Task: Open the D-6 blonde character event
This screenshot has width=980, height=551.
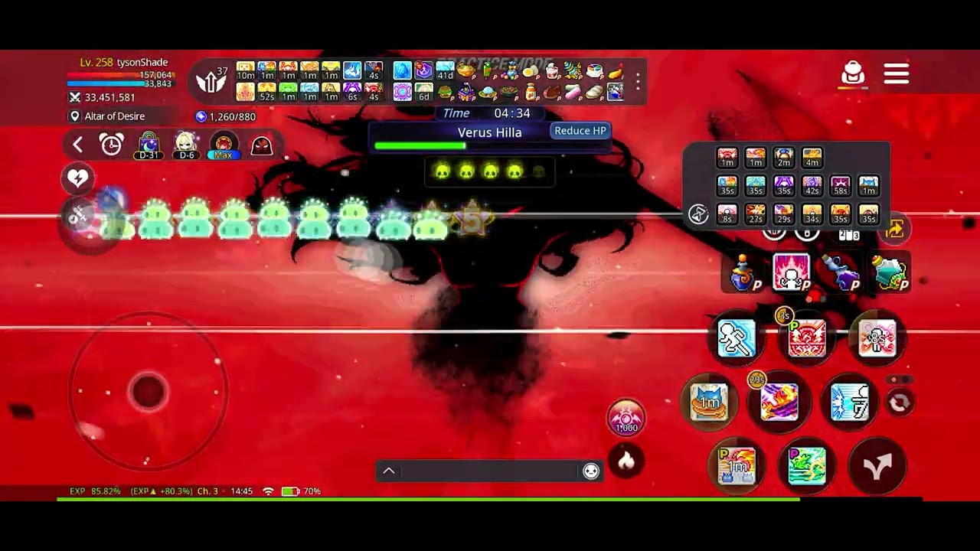Action: pyautogui.click(x=186, y=145)
